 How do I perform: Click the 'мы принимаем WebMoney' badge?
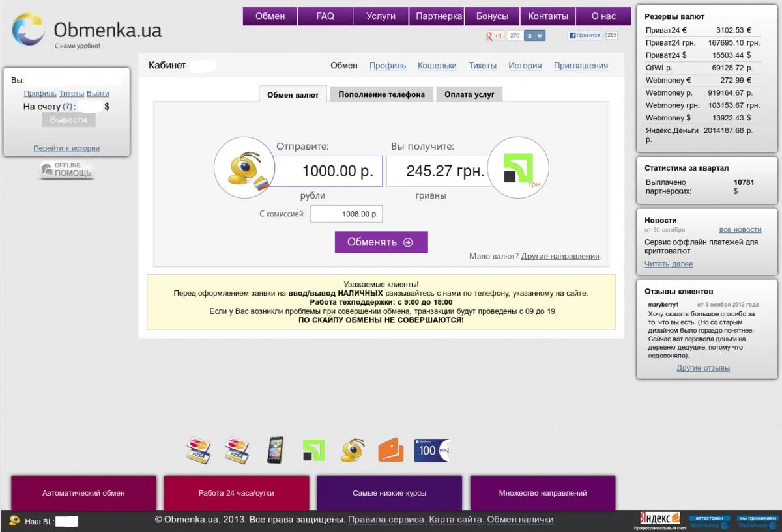757,522
